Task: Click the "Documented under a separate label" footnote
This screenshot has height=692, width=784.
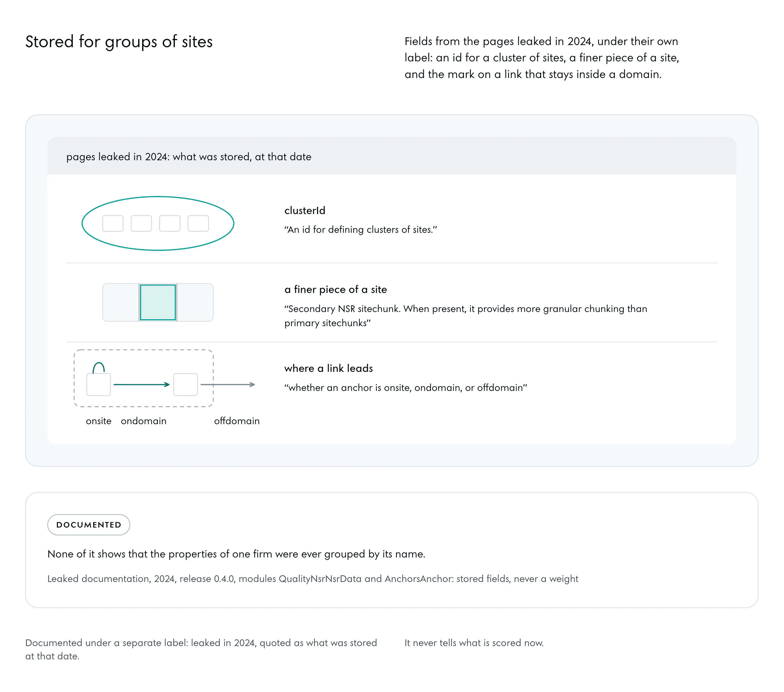Action: pos(201,649)
